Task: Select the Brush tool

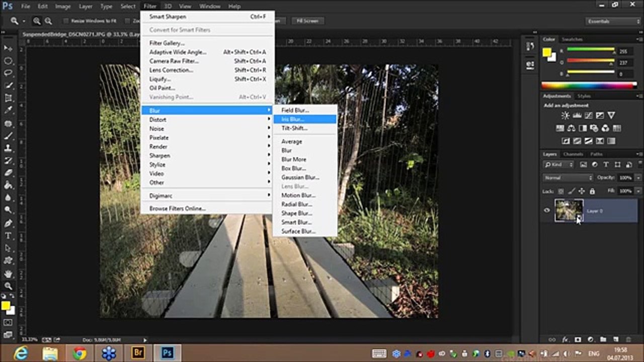Action: pyautogui.click(x=8, y=136)
